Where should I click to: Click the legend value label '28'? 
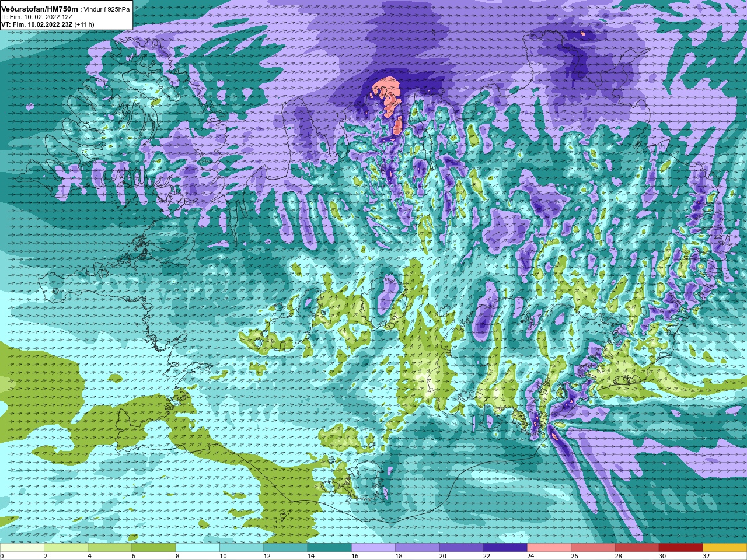(x=619, y=556)
